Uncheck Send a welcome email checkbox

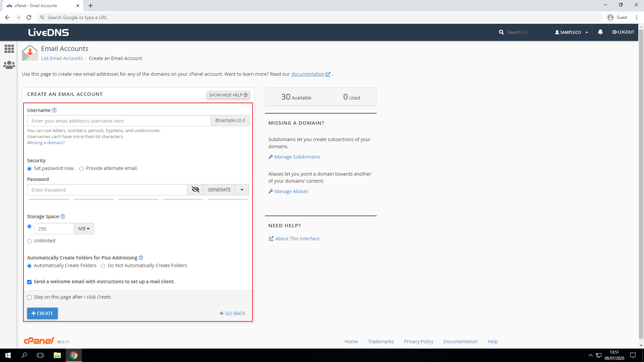pyautogui.click(x=30, y=282)
